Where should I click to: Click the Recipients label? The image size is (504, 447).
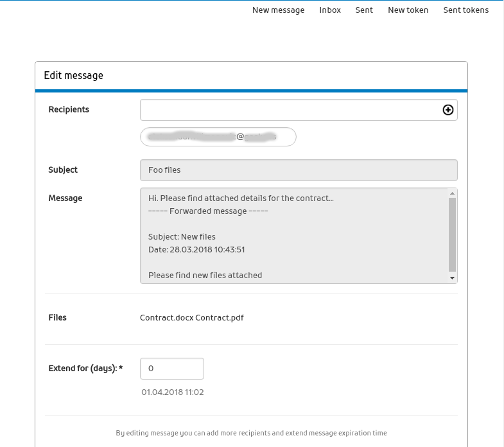pos(69,110)
